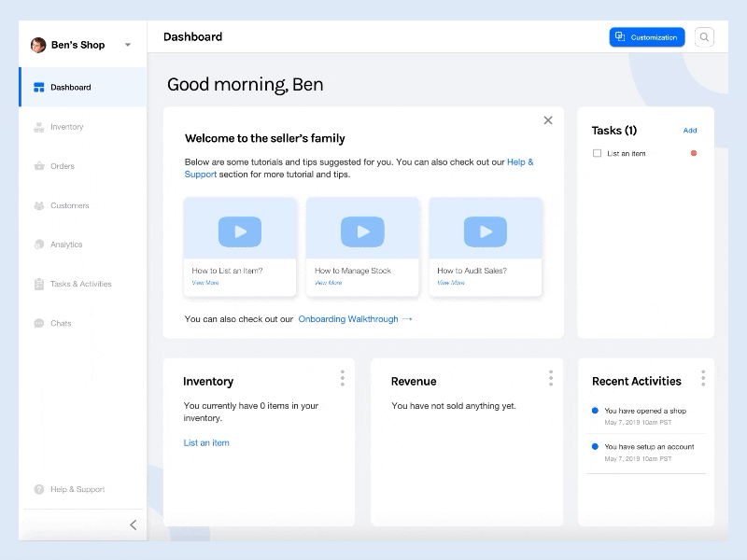
Task: Click the Analytics pie chart icon
Action: 39,245
